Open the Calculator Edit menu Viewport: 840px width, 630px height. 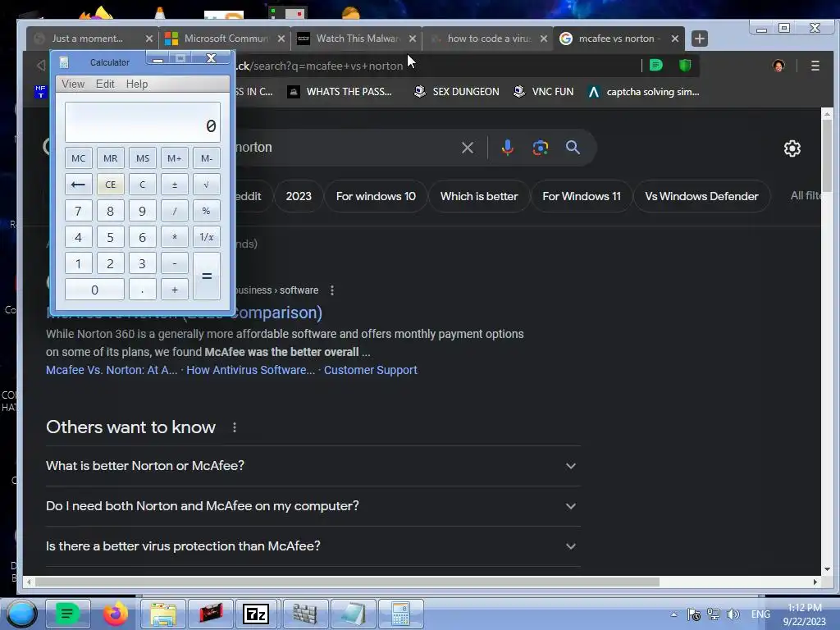pos(105,84)
